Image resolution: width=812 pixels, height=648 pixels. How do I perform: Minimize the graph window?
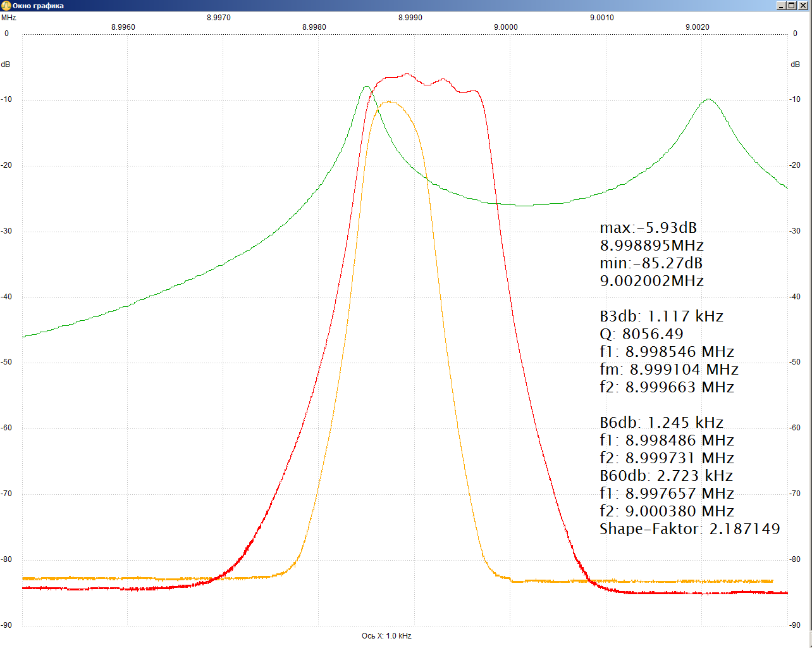(x=782, y=6)
